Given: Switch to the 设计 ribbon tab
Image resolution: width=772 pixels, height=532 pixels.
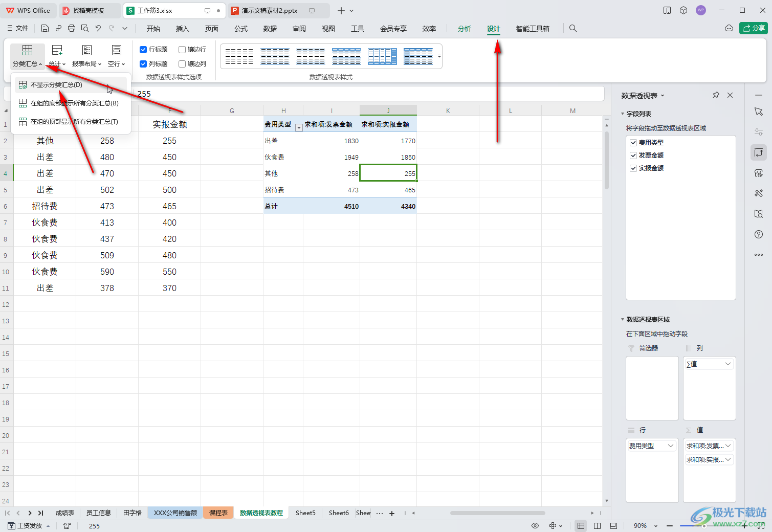Looking at the screenshot, I should pyautogui.click(x=493, y=29).
